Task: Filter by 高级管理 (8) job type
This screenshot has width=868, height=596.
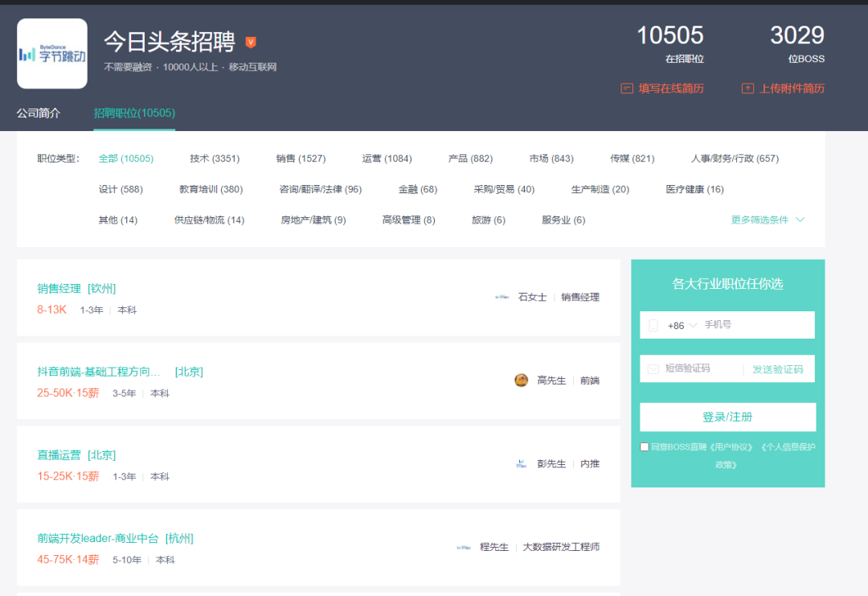Action: point(408,220)
